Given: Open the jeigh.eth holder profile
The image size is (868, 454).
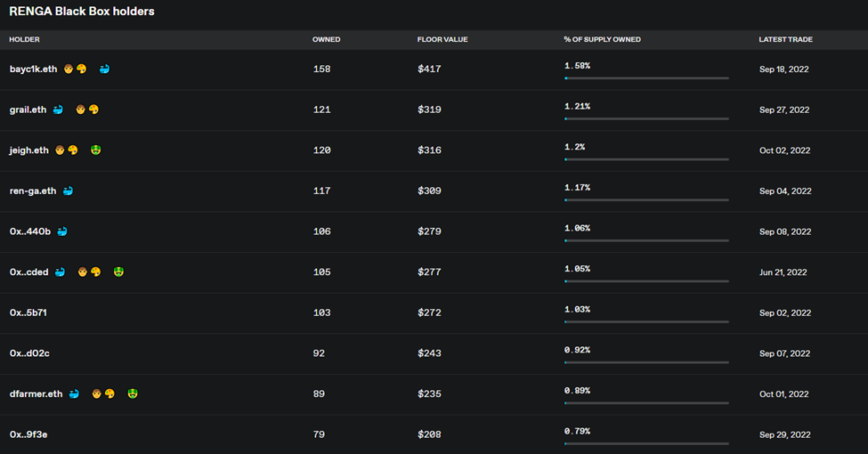Looking at the screenshot, I should 28,150.
